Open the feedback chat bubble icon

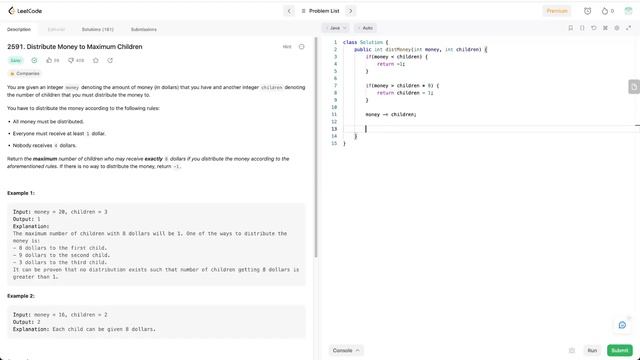tap(622, 325)
